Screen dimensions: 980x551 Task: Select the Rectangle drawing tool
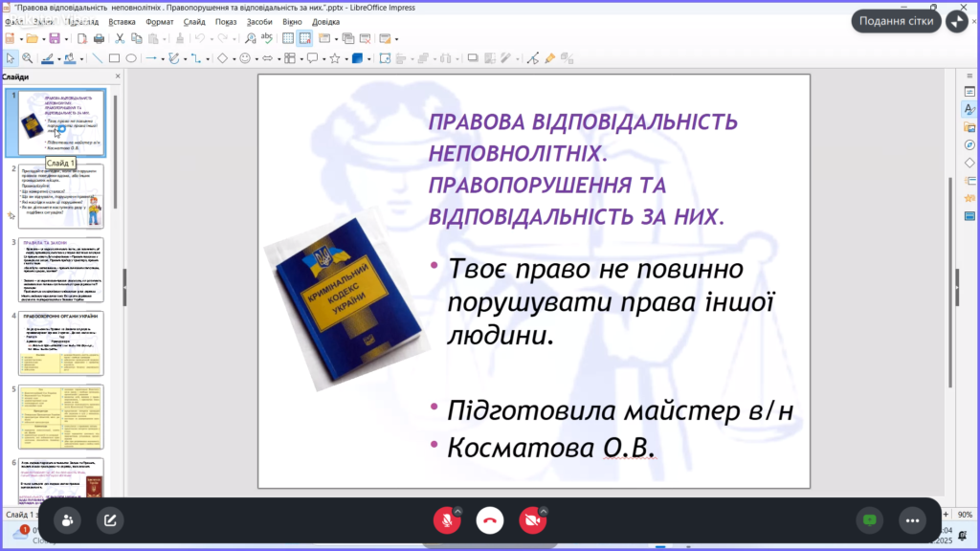pyautogui.click(x=114, y=57)
